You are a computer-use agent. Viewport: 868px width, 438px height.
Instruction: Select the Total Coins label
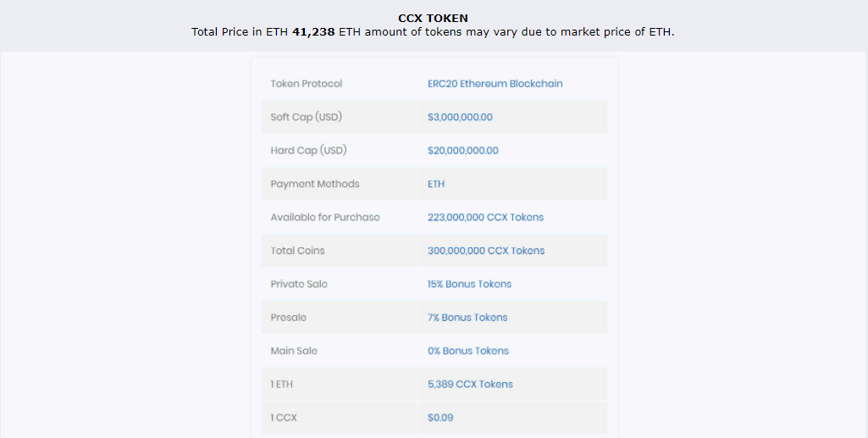coord(297,251)
